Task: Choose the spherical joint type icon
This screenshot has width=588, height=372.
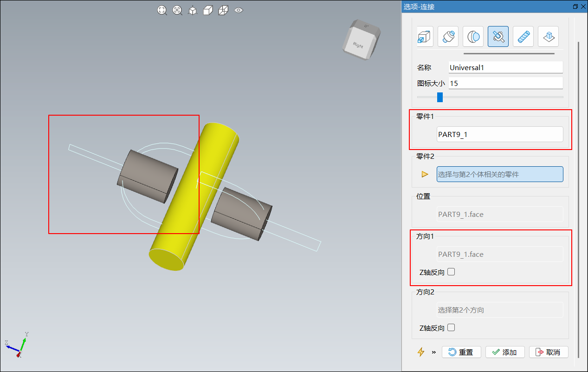Action: (x=473, y=36)
